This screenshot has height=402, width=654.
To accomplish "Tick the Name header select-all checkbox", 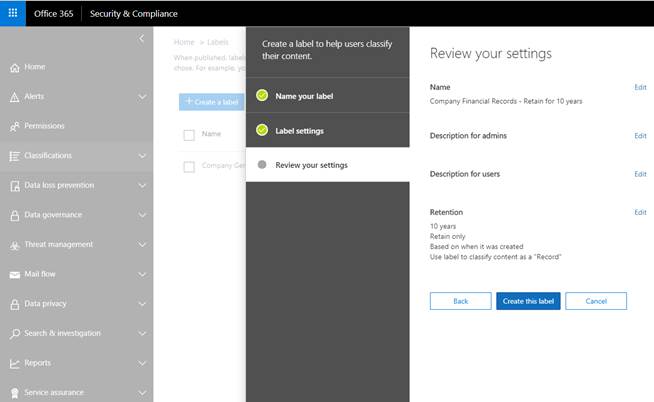I will coord(189,135).
